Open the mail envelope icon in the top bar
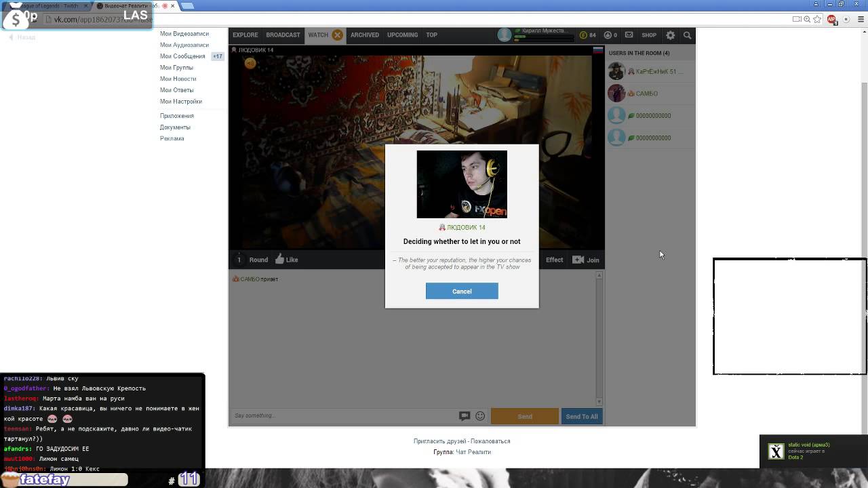The image size is (868, 488). (x=629, y=35)
